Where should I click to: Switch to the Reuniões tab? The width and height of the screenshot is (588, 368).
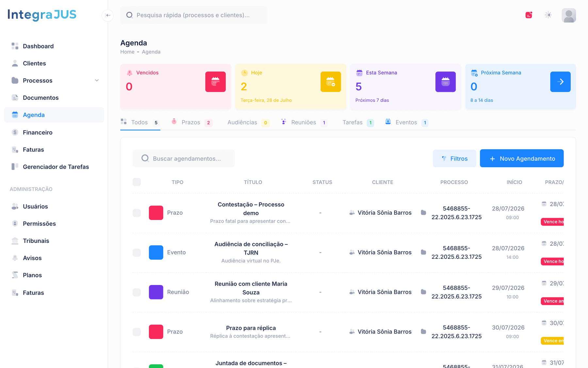click(304, 123)
